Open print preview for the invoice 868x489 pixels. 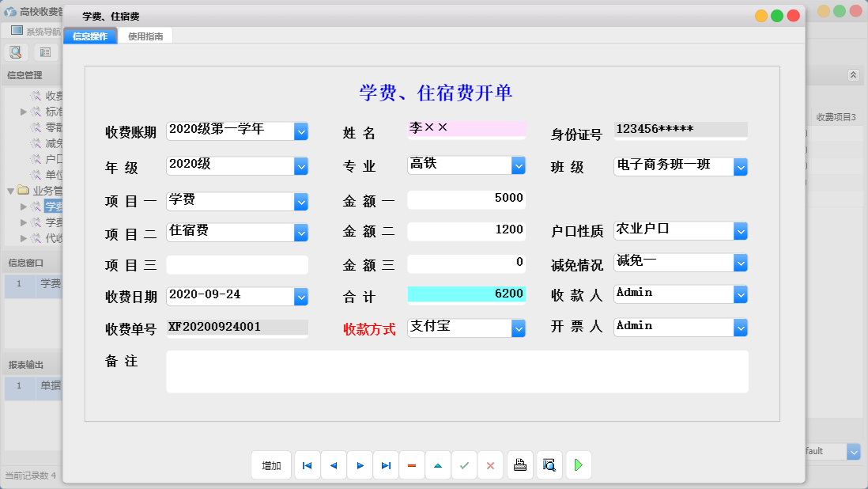coord(549,465)
